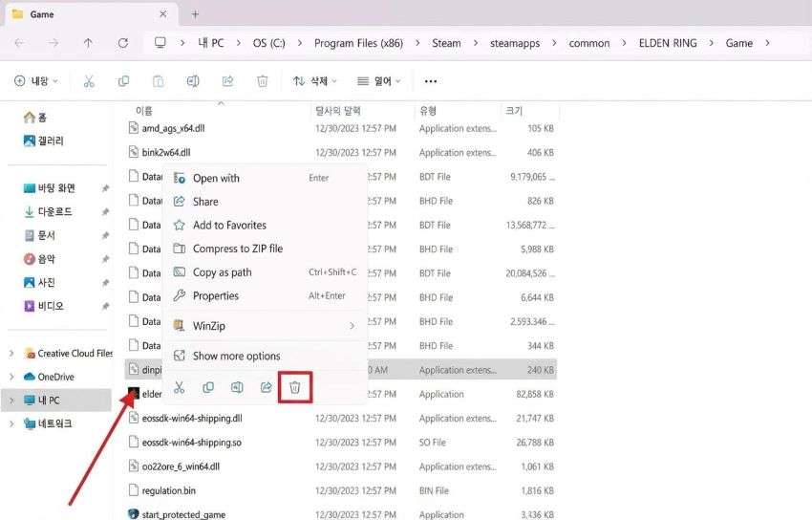Sort by the 이름 name column header
Screen dimensions: 812x520
point(144,110)
